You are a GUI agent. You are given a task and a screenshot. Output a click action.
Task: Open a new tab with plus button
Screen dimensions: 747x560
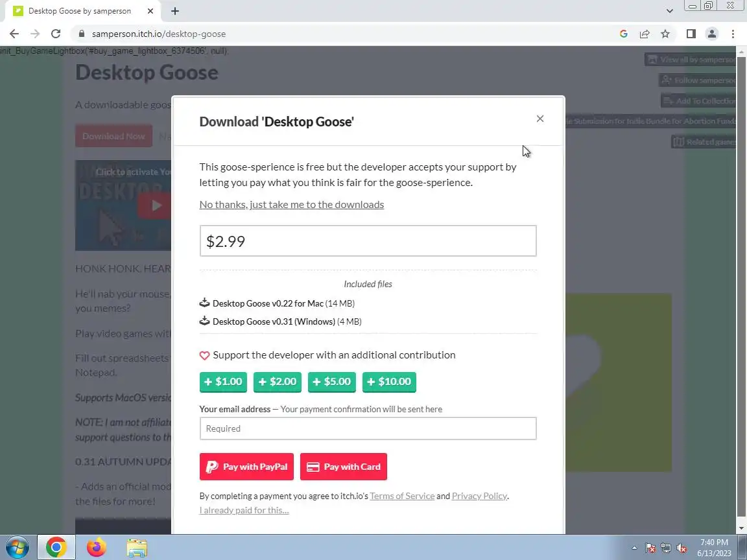[175, 11]
